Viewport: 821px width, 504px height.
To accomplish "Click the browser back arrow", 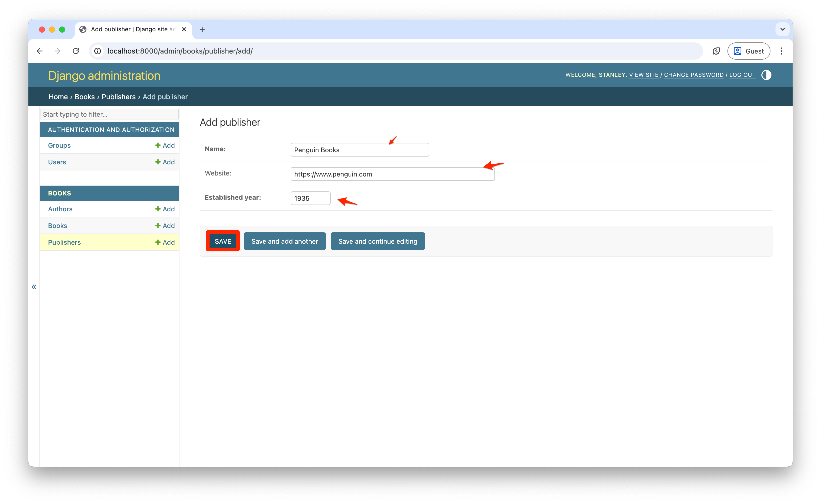I will click(x=39, y=51).
